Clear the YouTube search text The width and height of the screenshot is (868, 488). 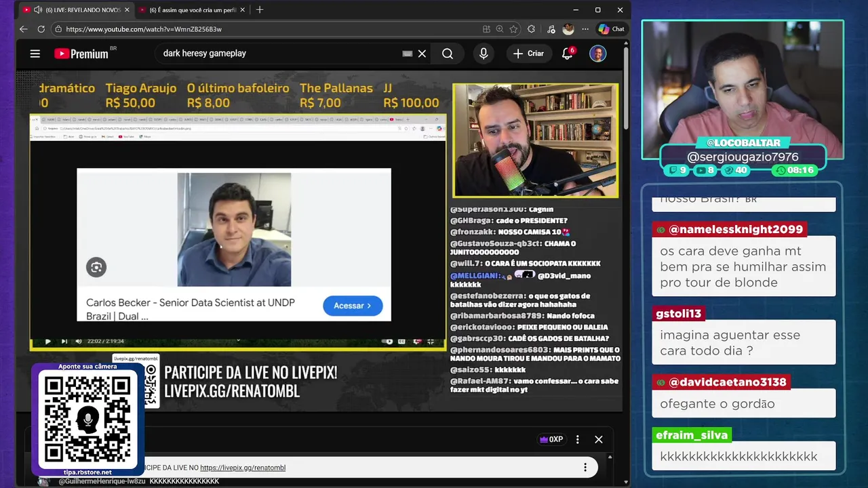422,54
